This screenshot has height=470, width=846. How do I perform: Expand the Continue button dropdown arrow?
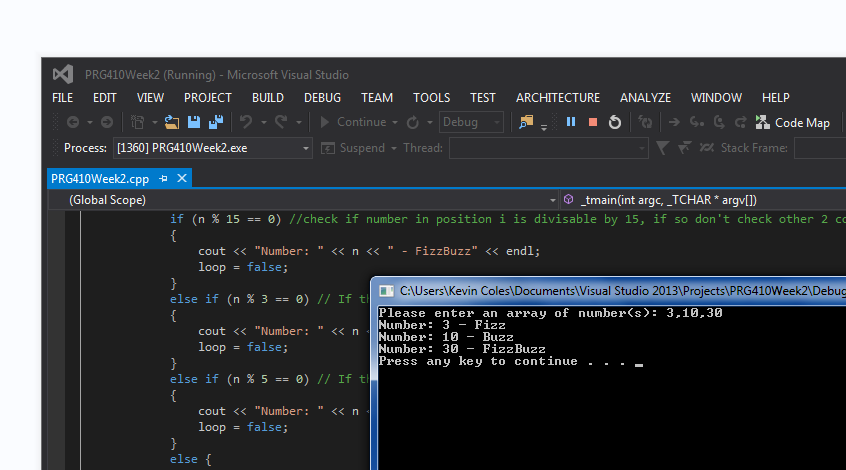point(395,122)
